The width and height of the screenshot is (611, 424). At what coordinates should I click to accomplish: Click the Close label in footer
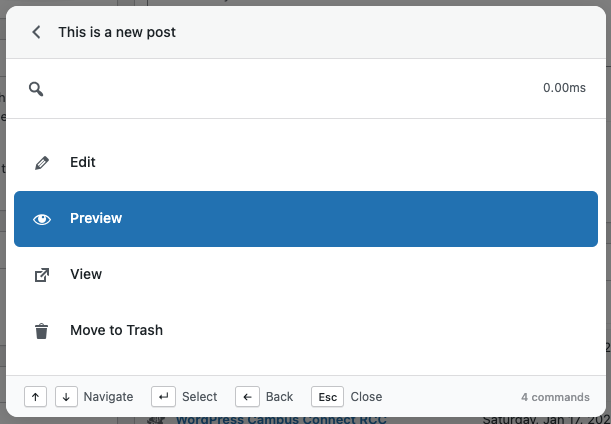point(366,397)
